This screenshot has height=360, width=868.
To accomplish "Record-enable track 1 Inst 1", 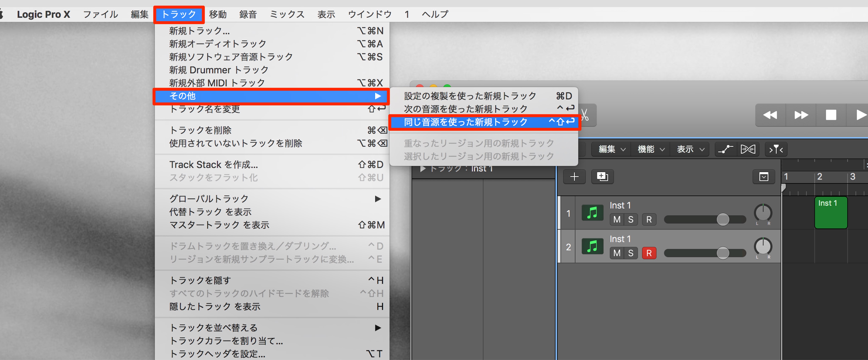I will tap(649, 220).
